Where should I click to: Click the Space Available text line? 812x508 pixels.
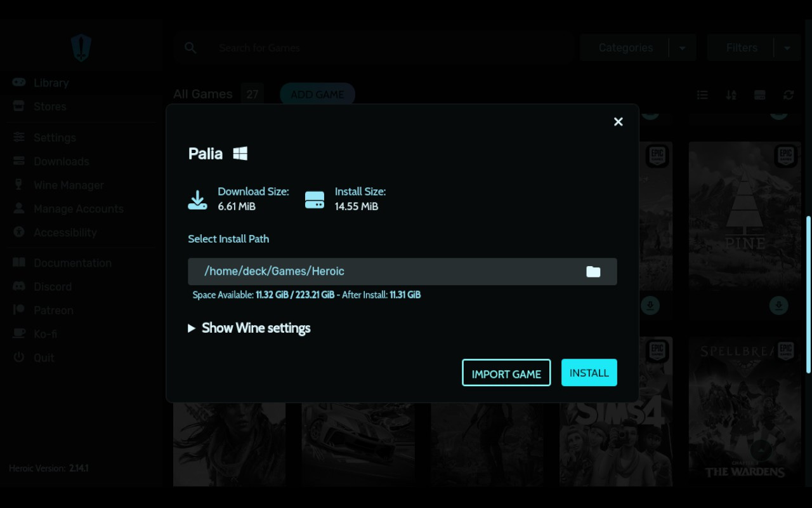click(306, 295)
